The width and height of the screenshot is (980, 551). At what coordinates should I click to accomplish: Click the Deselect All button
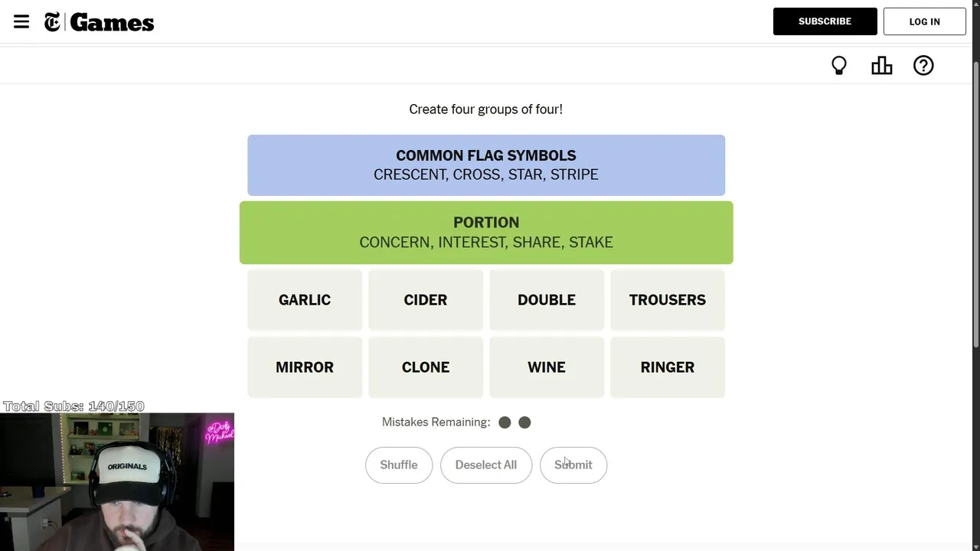click(x=486, y=465)
